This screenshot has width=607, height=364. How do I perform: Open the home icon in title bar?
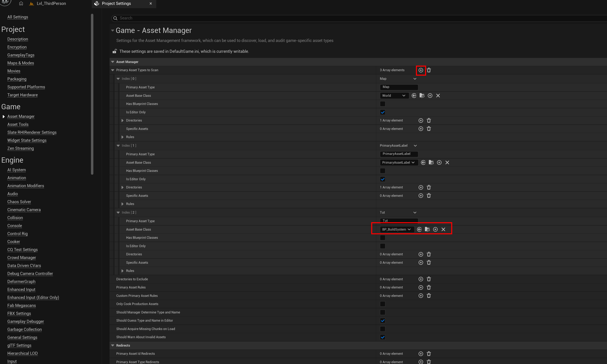[21, 3]
